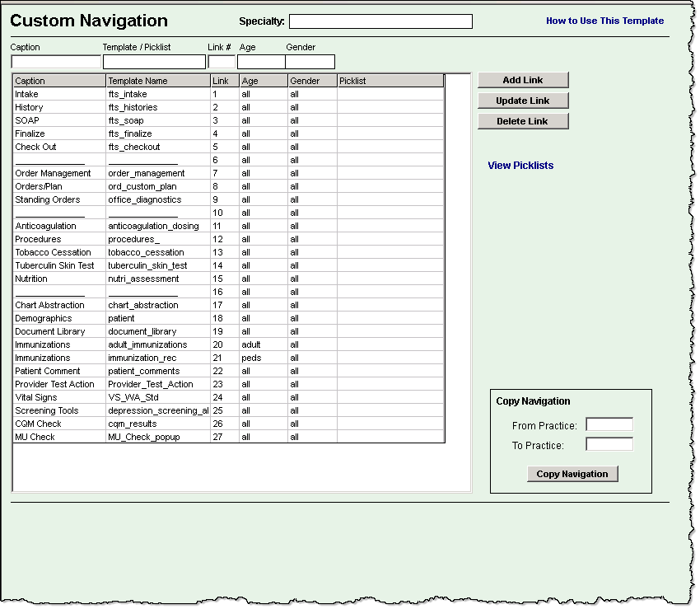The width and height of the screenshot is (700, 609).
Task: Click the MU_Check_popup template cell
Action: [x=158, y=437]
